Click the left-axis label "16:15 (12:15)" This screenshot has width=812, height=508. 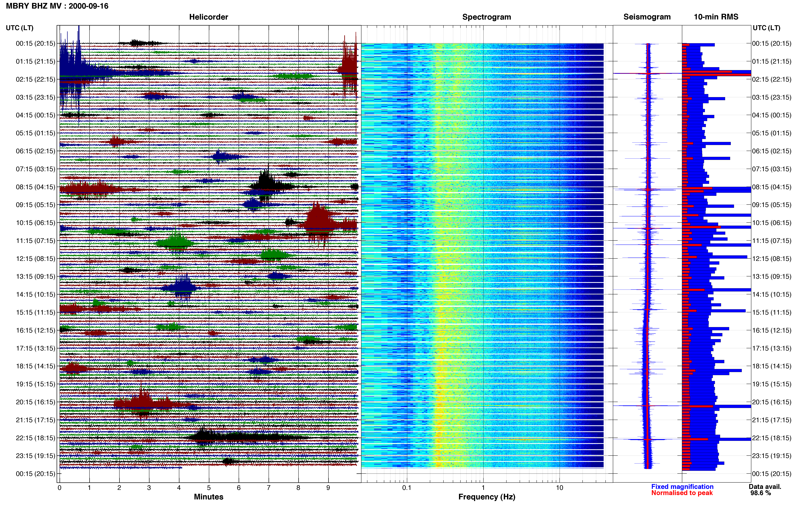tap(35, 330)
